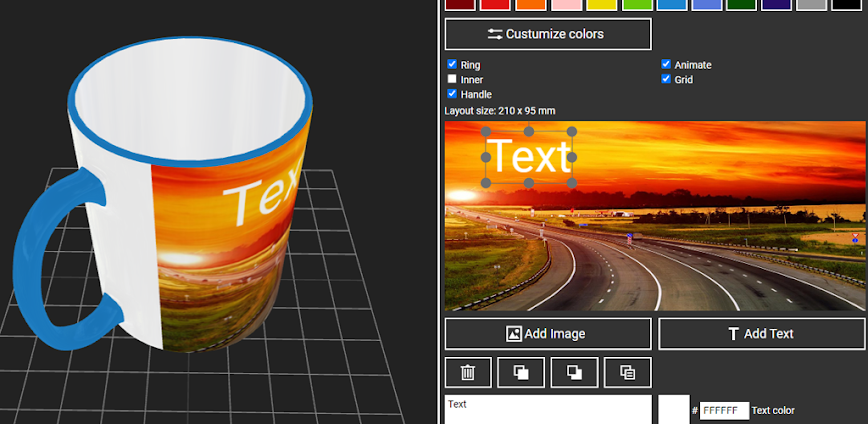Click the Text color label
Screen dimensions: 868x424
[x=773, y=411]
